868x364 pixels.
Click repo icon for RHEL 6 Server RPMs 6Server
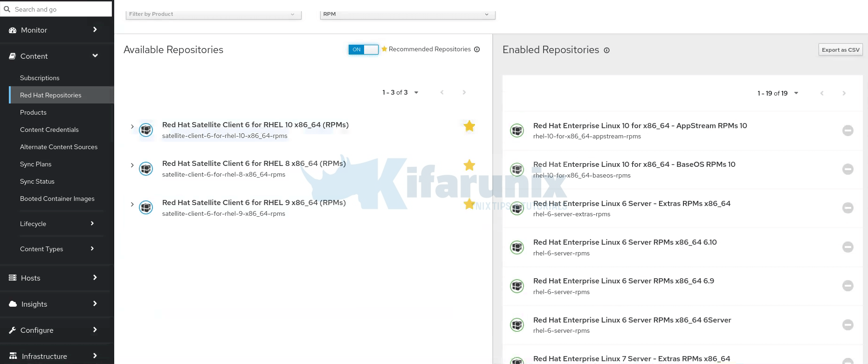tap(517, 325)
